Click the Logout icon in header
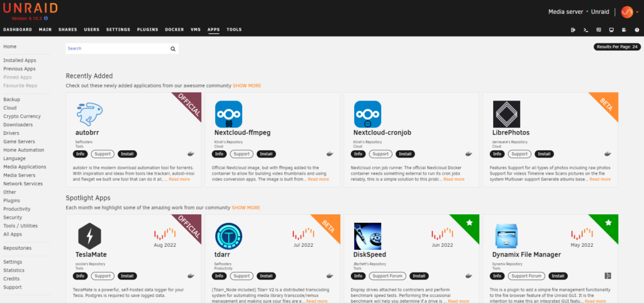Viewport: 644px width, 304px height. [x=574, y=30]
